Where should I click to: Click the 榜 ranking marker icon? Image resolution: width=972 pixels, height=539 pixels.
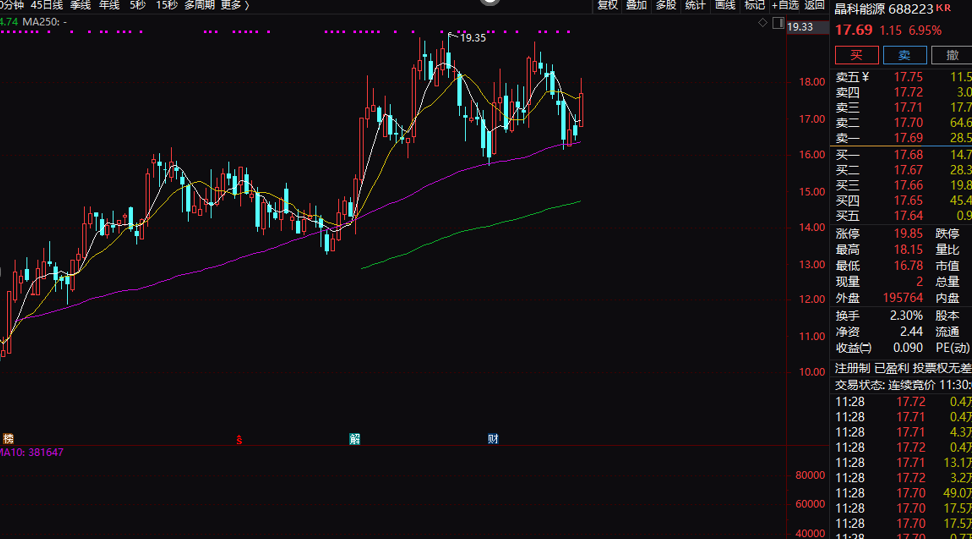(x=8, y=439)
